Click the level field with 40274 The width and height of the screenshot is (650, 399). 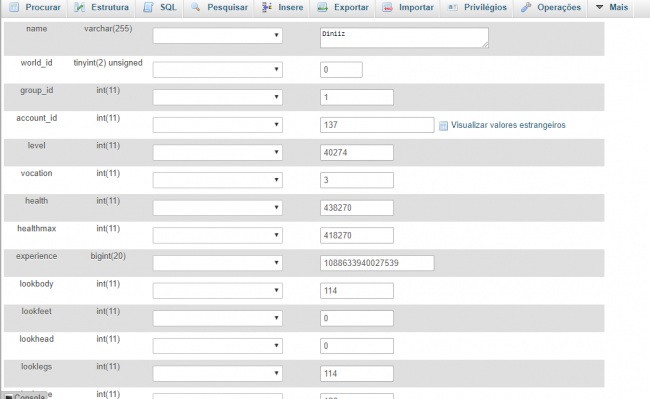(x=357, y=152)
